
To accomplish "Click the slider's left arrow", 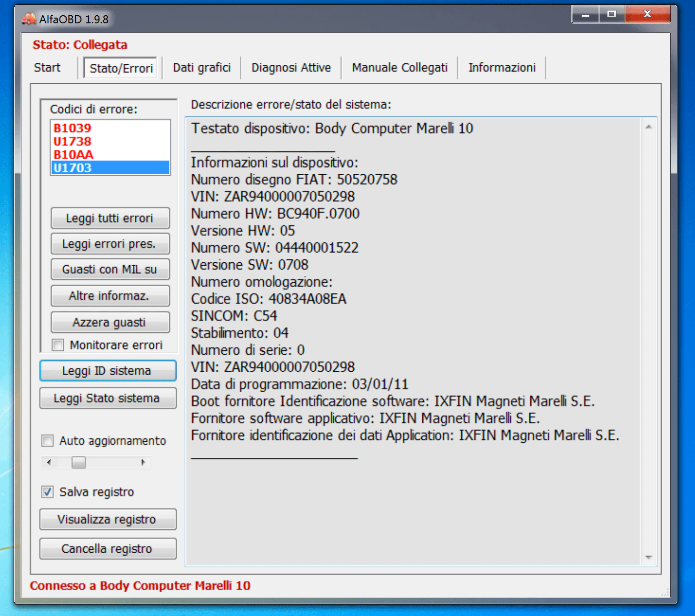I will point(49,462).
